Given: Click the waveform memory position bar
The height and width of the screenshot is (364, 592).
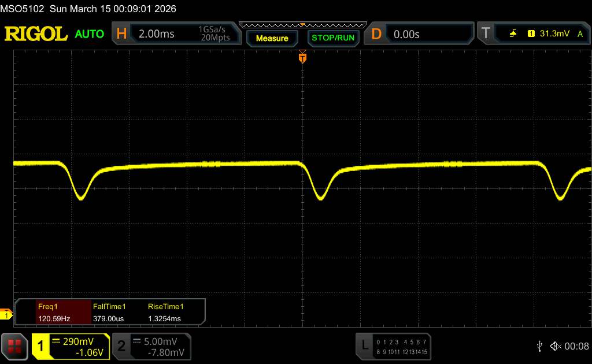Looking at the screenshot, I should 302,25.
